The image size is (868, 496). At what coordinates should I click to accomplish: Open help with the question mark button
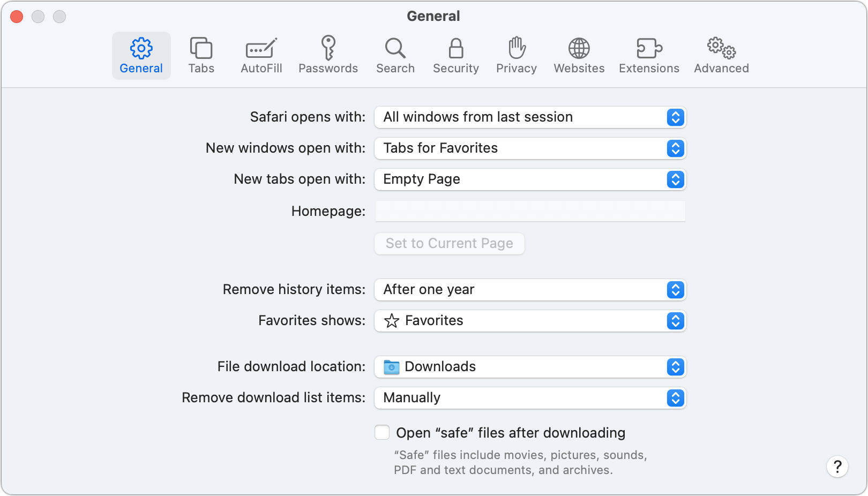(x=837, y=467)
